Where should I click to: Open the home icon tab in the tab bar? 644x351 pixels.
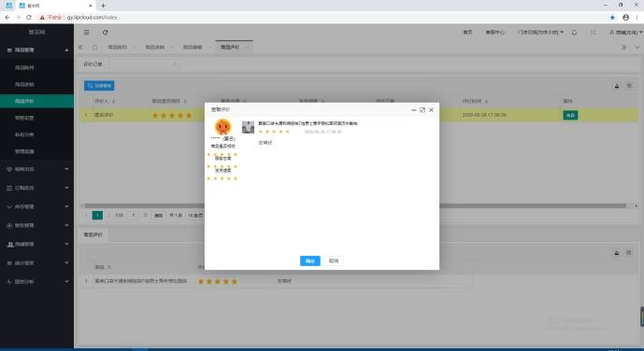point(95,48)
